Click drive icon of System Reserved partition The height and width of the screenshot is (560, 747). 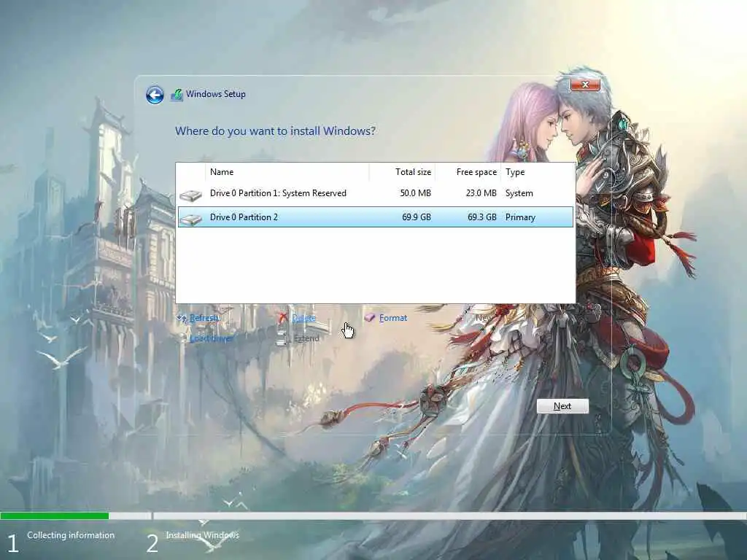point(190,195)
